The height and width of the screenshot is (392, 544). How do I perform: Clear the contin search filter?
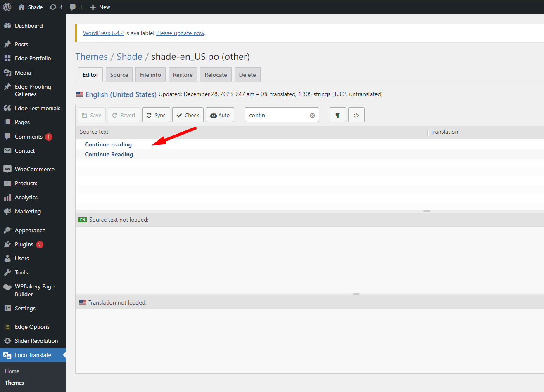(x=312, y=116)
